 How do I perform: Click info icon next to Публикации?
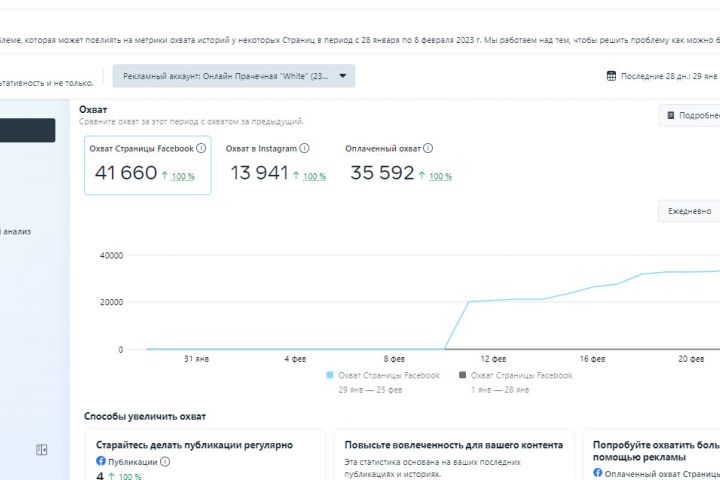pyautogui.click(x=165, y=462)
